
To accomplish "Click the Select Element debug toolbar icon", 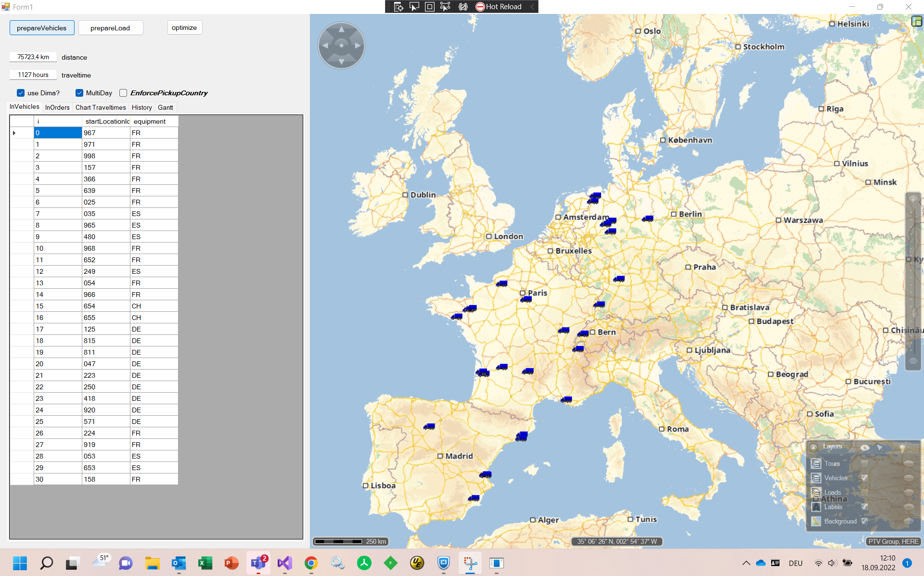I will pos(414,7).
